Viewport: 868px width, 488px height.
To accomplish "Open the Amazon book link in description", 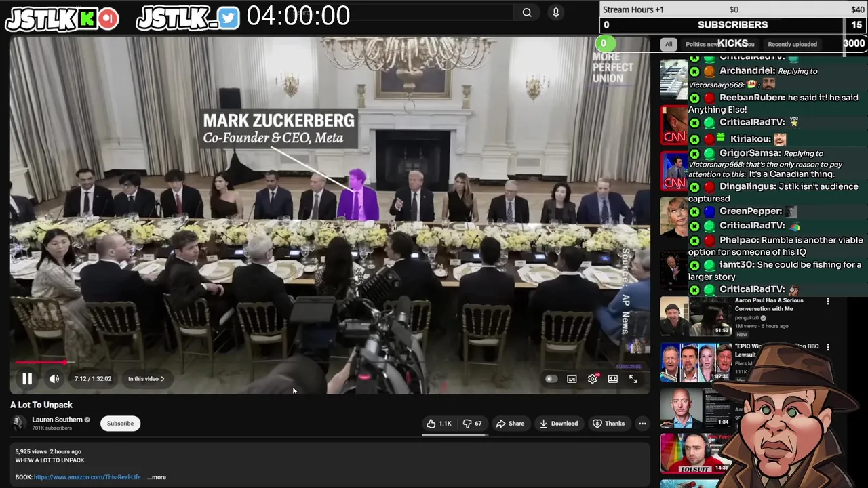I will pyautogui.click(x=87, y=477).
